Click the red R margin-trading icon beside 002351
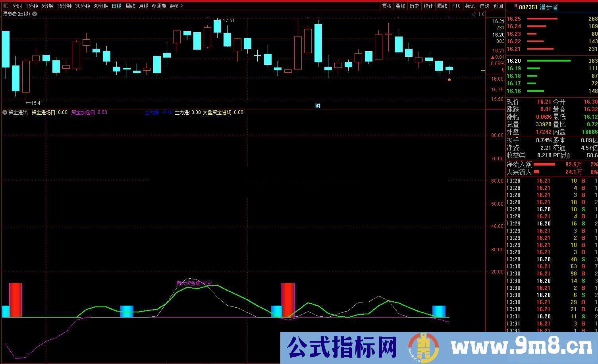598x364 pixels. point(515,6)
